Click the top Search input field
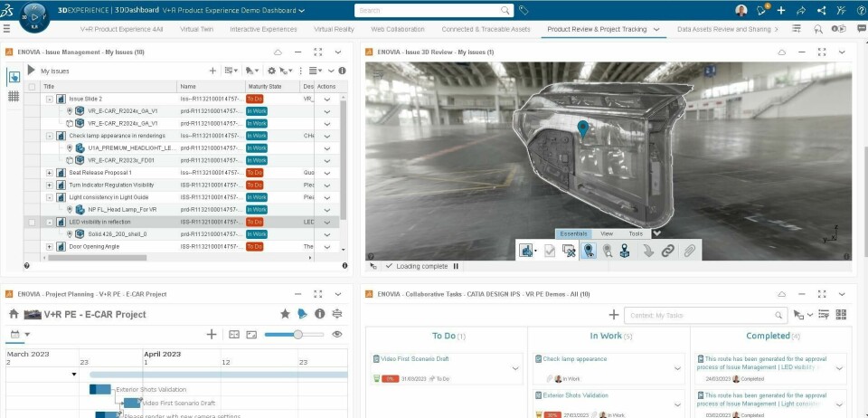 429,10
